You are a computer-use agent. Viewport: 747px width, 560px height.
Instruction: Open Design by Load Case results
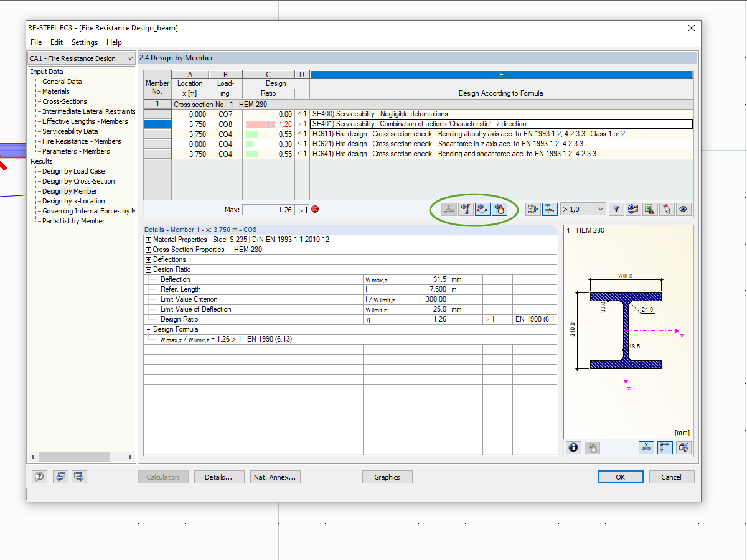(x=73, y=171)
